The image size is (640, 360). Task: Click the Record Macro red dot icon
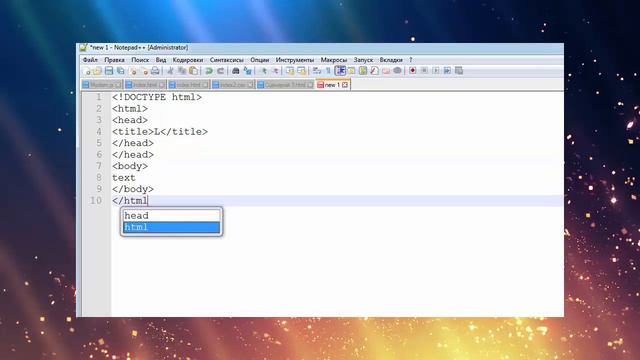pos(412,71)
